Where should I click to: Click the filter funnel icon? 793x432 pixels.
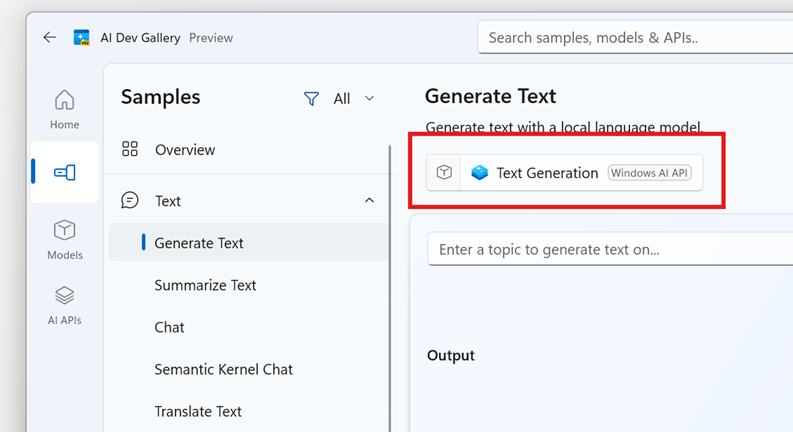tap(312, 98)
